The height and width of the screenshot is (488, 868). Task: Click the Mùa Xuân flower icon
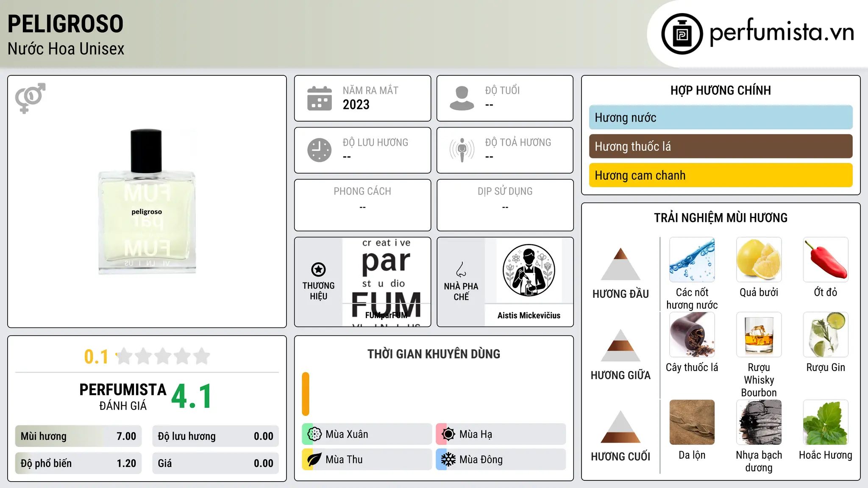[x=314, y=434]
